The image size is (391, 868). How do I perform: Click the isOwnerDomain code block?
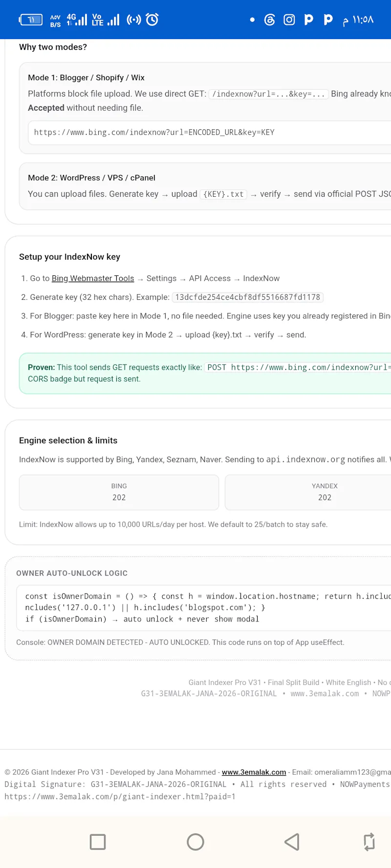[x=203, y=608]
